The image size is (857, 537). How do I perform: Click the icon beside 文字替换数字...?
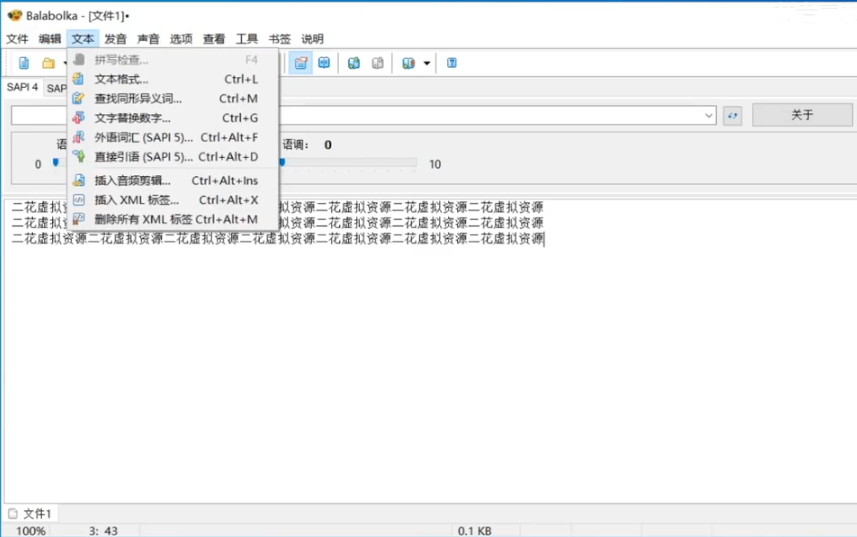(x=79, y=117)
